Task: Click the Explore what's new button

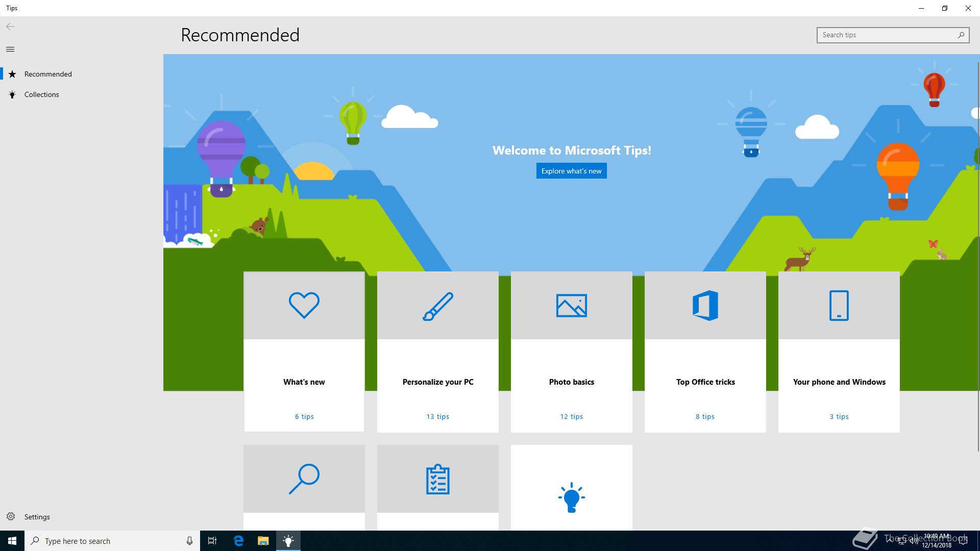Action: (x=572, y=171)
